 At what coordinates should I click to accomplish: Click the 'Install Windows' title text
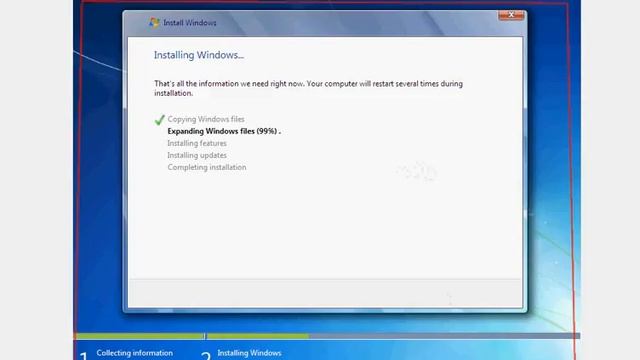(x=190, y=23)
